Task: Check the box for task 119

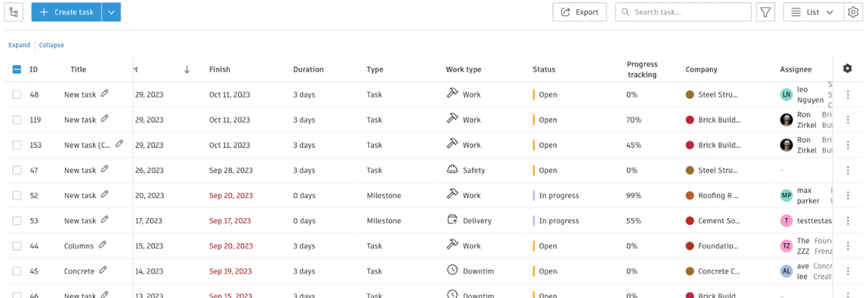Action: click(x=17, y=120)
